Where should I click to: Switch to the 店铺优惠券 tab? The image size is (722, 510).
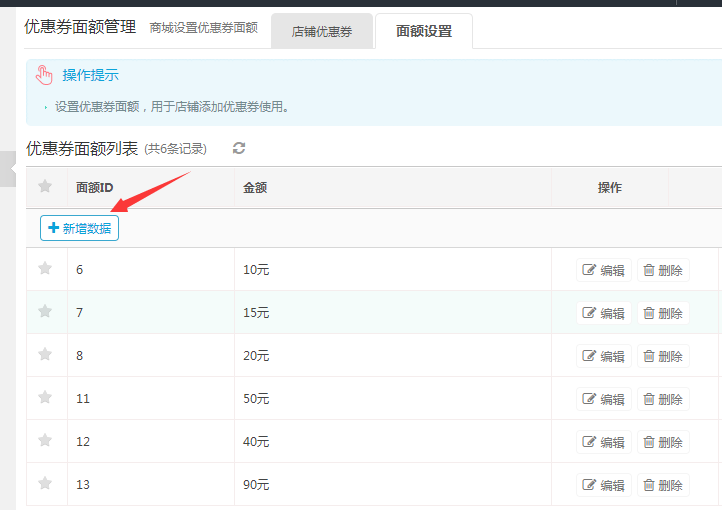[322, 31]
